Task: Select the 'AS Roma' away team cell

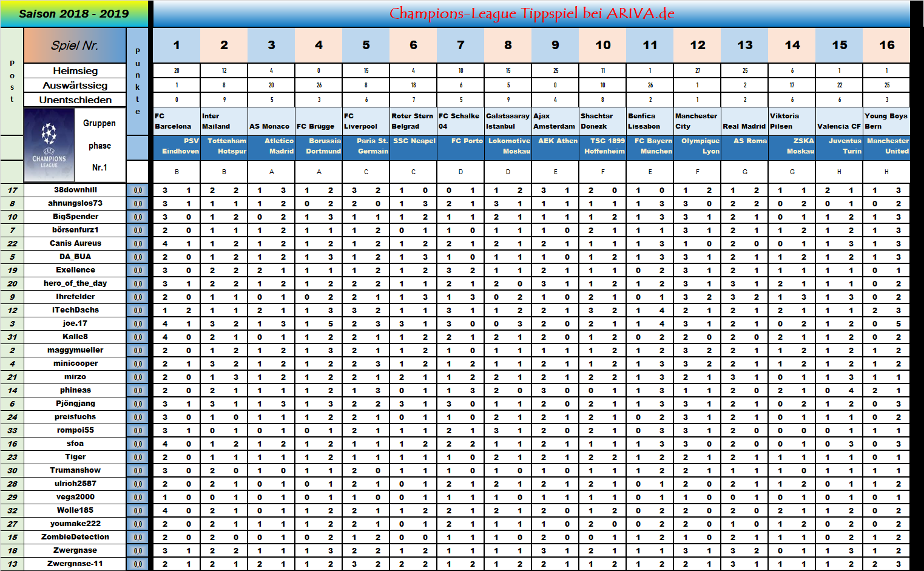Action: click(744, 148)
